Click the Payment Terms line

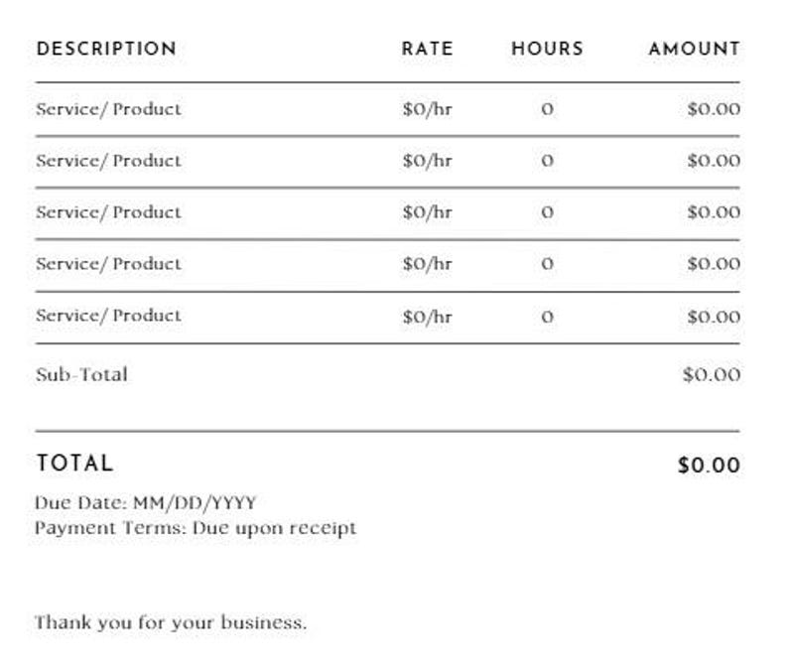coord(195,528)
